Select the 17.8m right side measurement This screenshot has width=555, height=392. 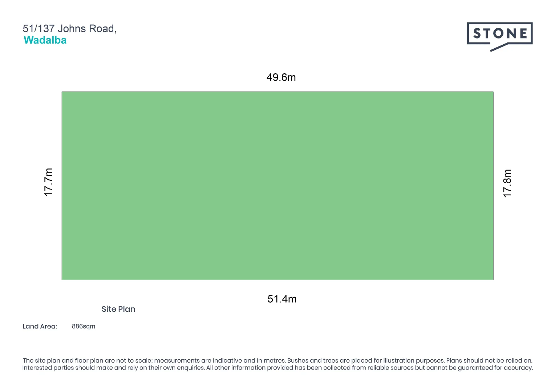[507, 183]
